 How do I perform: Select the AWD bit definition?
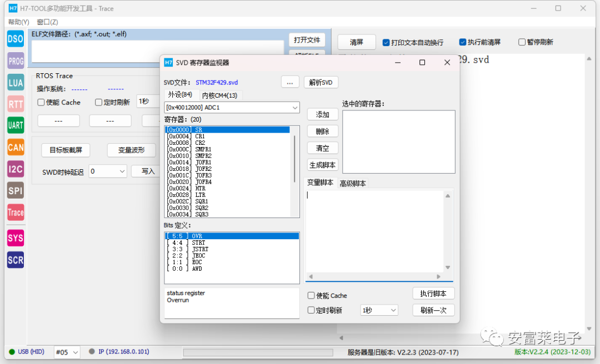coord(232,269)
